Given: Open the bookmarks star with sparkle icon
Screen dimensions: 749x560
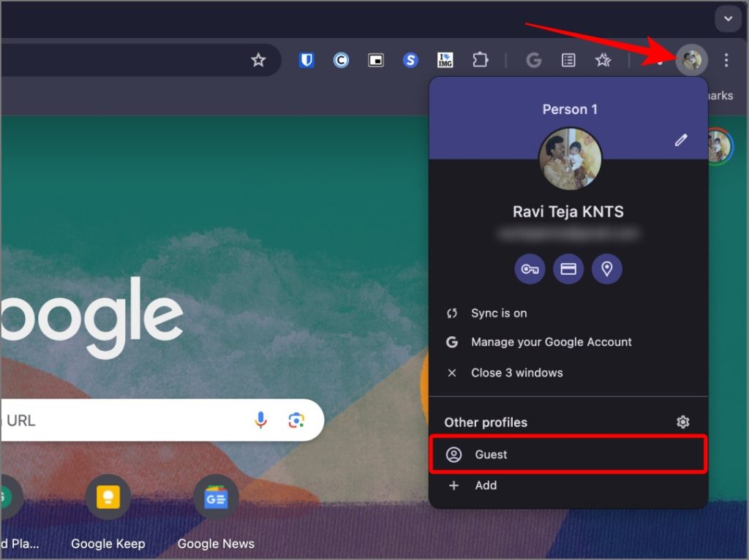Looking at the screenshot, I should click(603, 60).
